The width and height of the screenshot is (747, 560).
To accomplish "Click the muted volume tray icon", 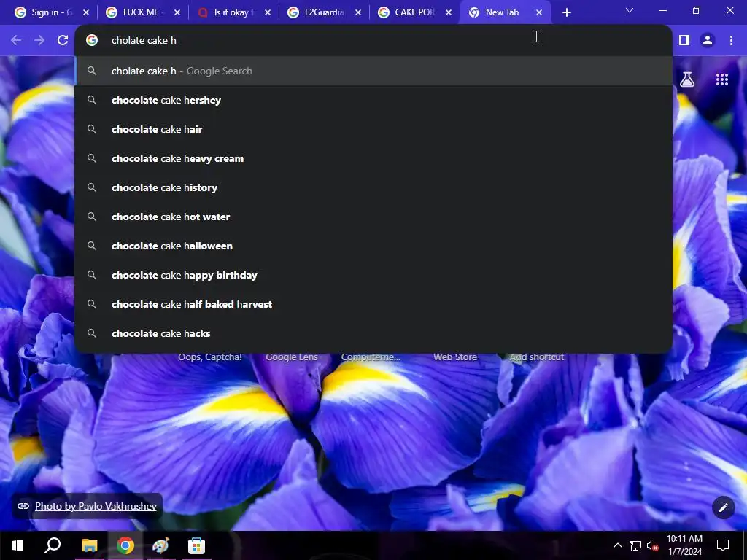I will [652, 545].
